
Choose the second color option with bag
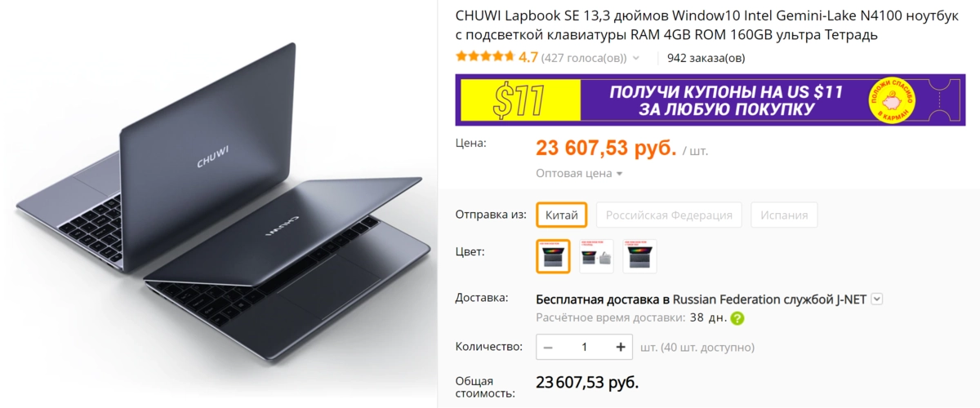pos(596,255)
